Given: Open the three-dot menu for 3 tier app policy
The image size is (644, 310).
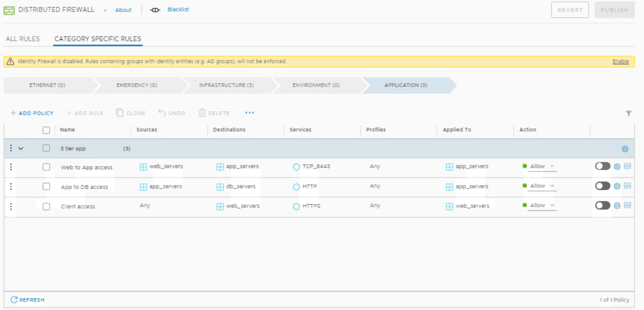Looking at the screenshot, I should pos(11,148).
